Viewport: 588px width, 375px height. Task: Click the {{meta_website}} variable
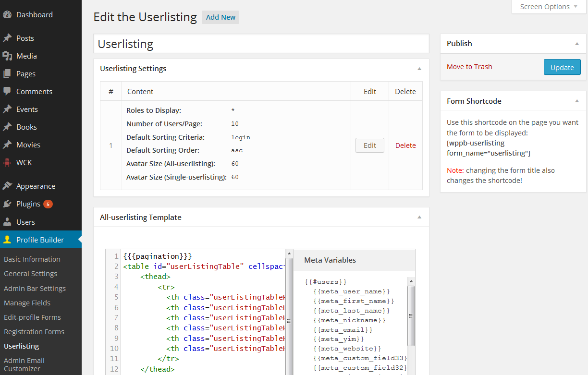click(347, 349)
